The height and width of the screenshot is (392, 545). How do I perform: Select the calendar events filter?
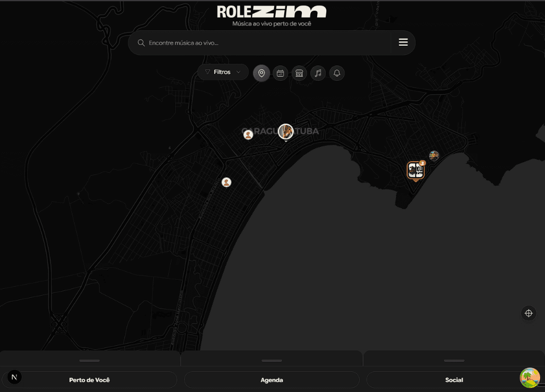[280, 73]
